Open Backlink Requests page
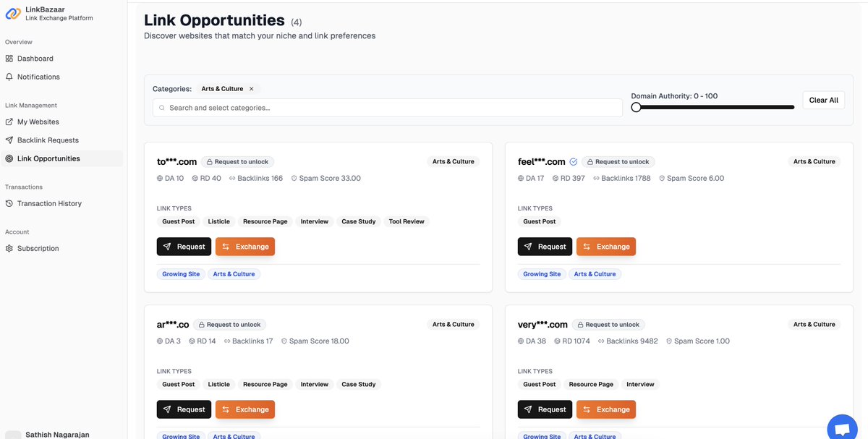The height and width of the screenshot is (439, 868). click(x=48, y=140)
